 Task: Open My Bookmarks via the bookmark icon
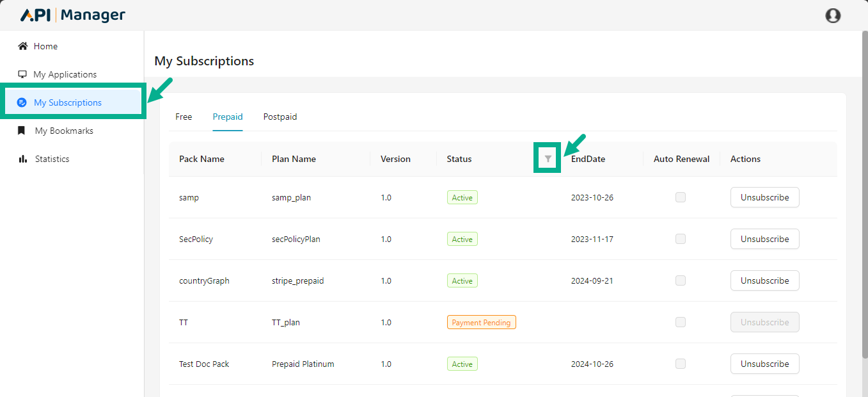(23, 130)
